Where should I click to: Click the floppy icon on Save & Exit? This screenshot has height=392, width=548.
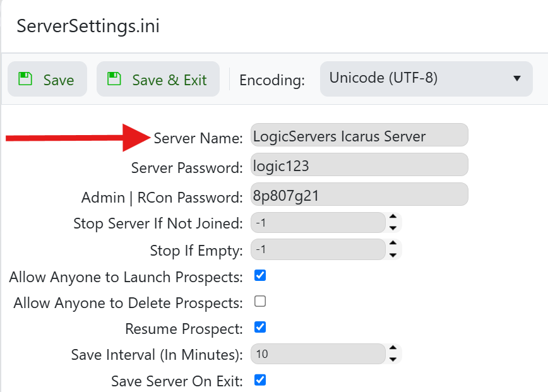tap(114, 79)
